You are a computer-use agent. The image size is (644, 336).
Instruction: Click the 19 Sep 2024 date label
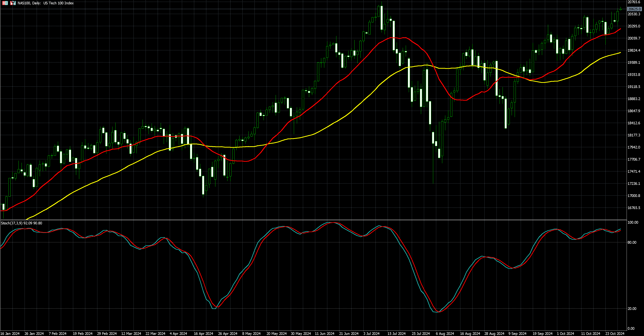[542, 334]
